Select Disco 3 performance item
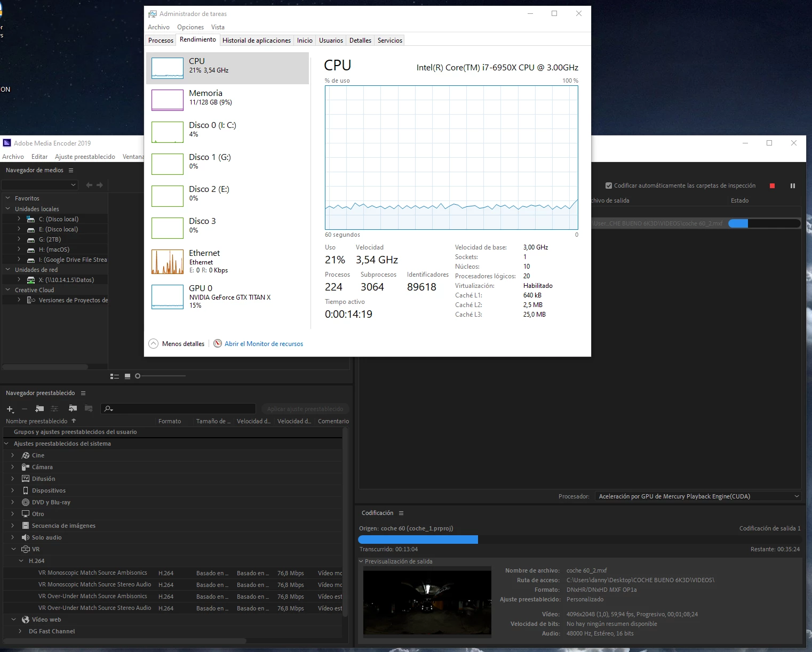The image size is (812, 652). (x=228, y=228)
